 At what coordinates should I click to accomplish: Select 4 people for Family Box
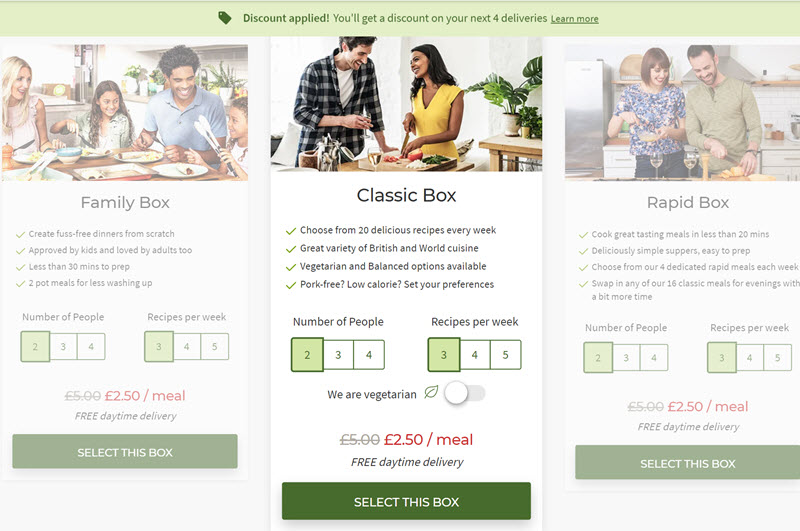tap(91, 347)
